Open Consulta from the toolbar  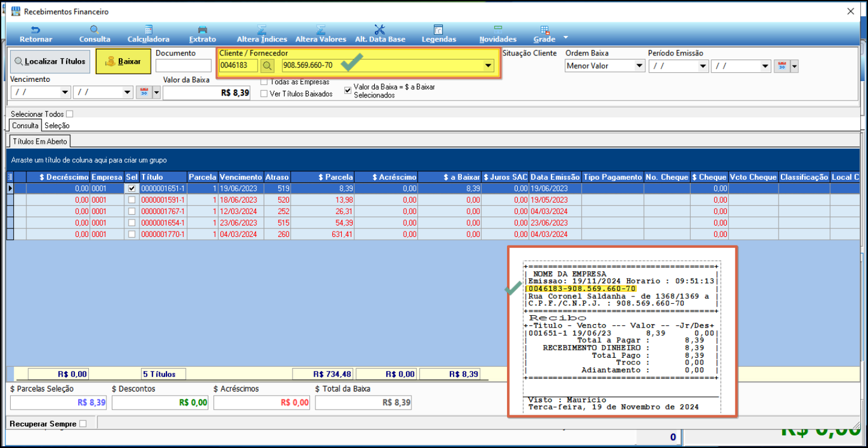[95, 34]
